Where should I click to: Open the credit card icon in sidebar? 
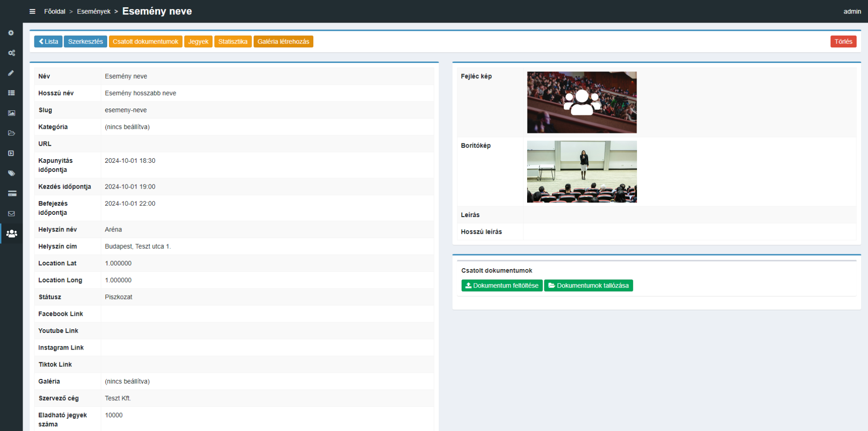click(11, 194)
